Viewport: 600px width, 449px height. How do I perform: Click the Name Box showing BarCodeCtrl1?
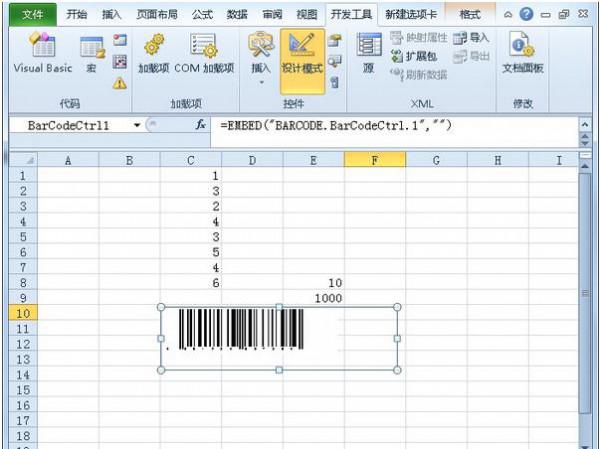(69, 125)
